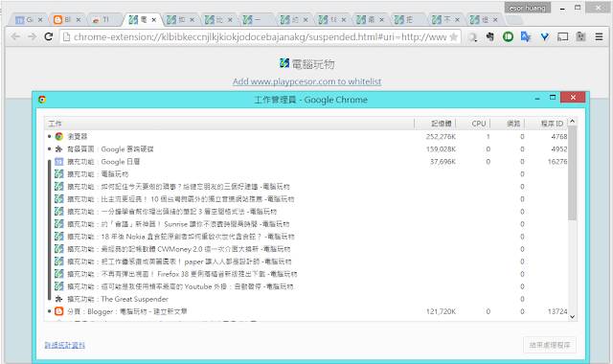Switch to the Google Calendar tab
Screen dimensions: 613x364
pos(28,19)
